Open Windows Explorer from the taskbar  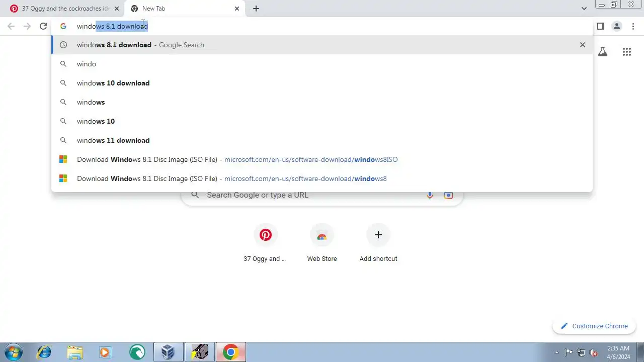point(75,352)
